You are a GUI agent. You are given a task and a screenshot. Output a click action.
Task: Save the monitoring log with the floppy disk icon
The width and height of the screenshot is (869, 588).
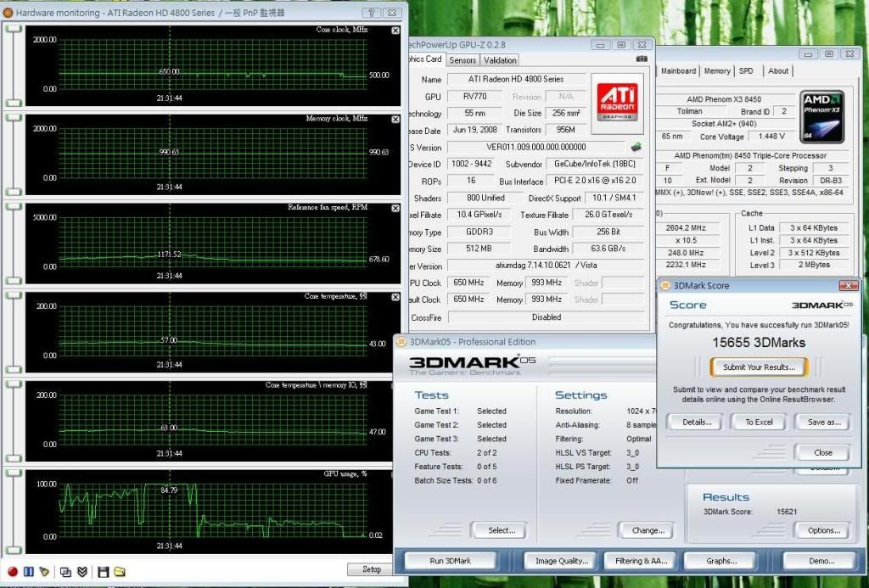[103, 571]
